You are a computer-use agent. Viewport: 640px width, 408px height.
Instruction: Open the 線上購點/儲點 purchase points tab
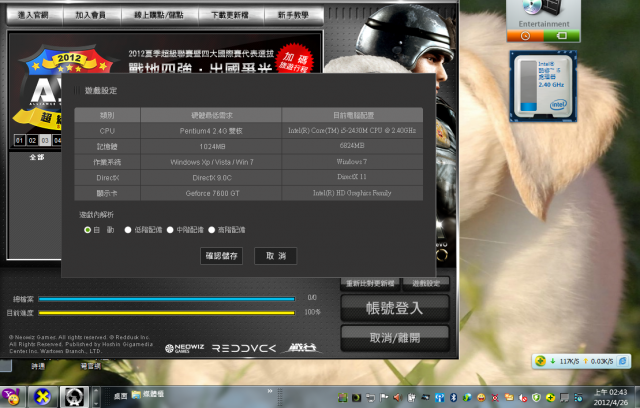click(159, 16)
